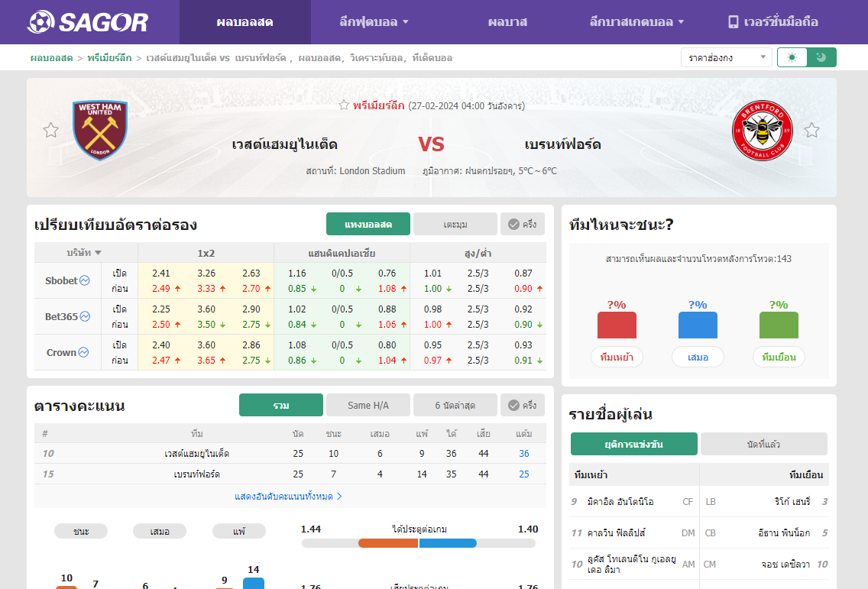Viewport: 868px width, 589px height.
Task: Click West Ham points 36
Action: click(x=523, y=453)
